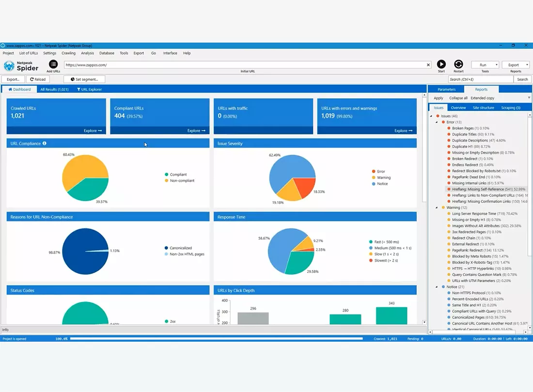
Task: Click the Reload button
Action: pyautogui.click(x=38, y=79)
